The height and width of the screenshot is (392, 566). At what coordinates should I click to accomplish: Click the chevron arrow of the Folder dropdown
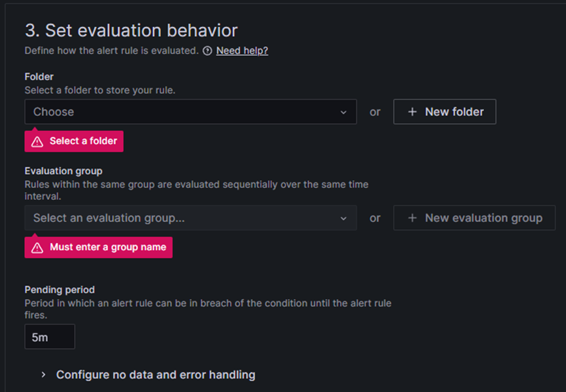[343, 112]
